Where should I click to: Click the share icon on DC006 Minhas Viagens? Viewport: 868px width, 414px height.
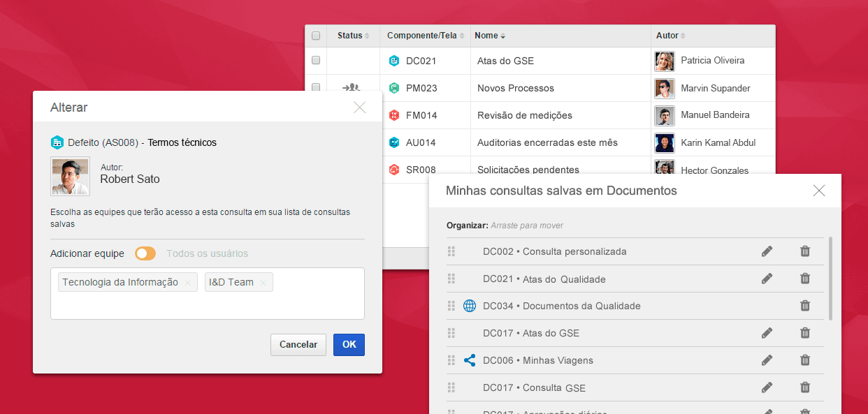(x=470, y=360)
